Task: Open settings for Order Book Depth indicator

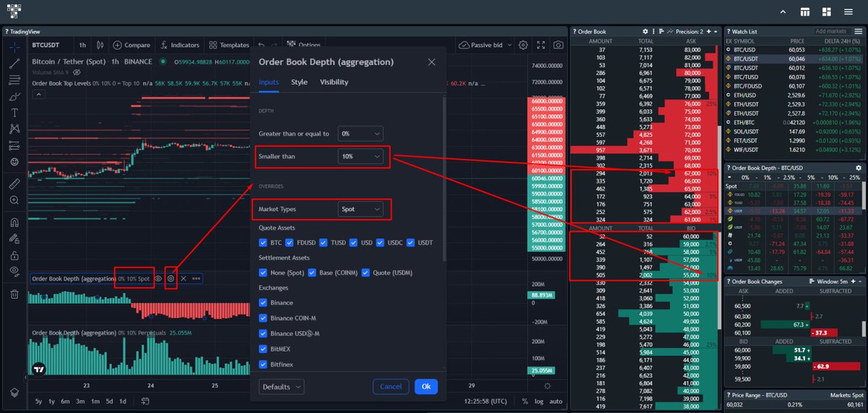Action: coord(171,278)
